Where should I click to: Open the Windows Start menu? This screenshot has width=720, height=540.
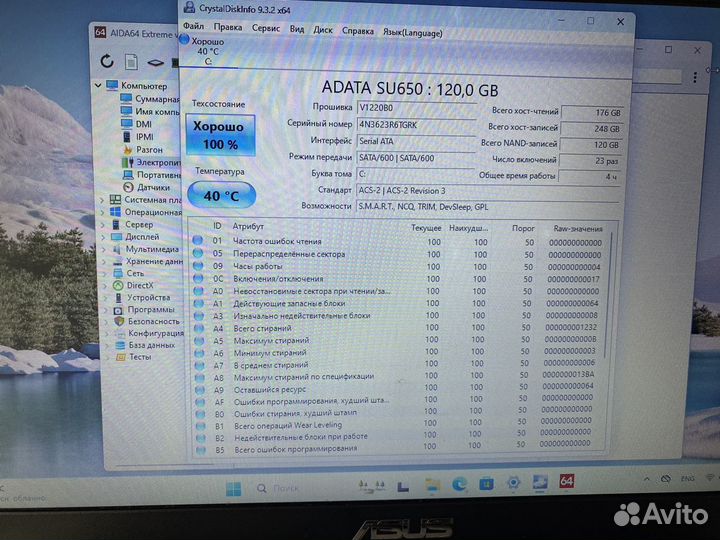(233, 489)
